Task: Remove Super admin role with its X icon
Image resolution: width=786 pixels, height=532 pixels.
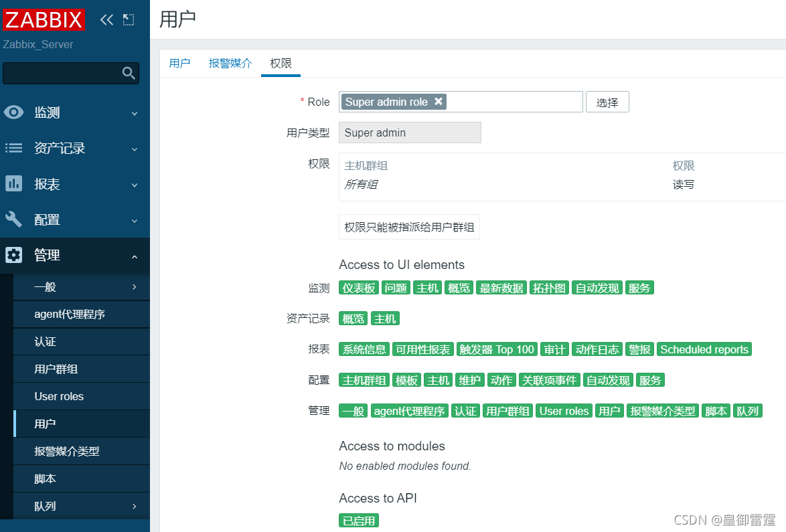Action: [439, 102]
